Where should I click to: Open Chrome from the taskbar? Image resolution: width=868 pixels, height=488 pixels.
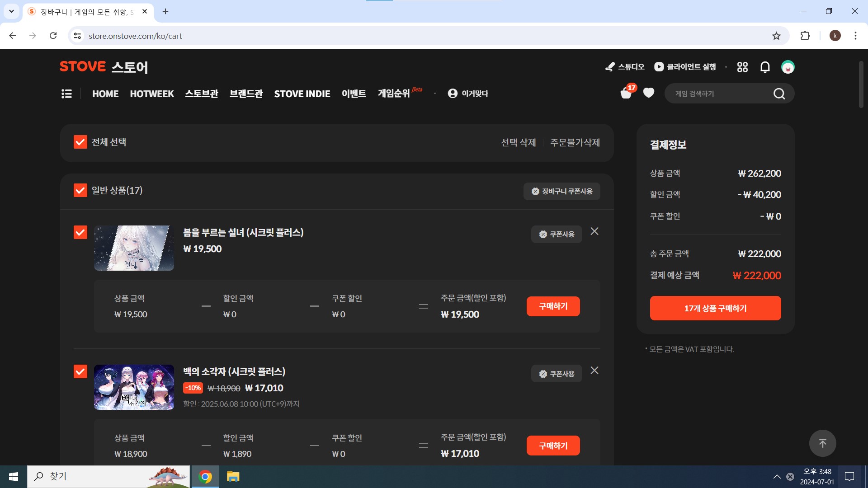pyautogui.click(x=205, y=477)
